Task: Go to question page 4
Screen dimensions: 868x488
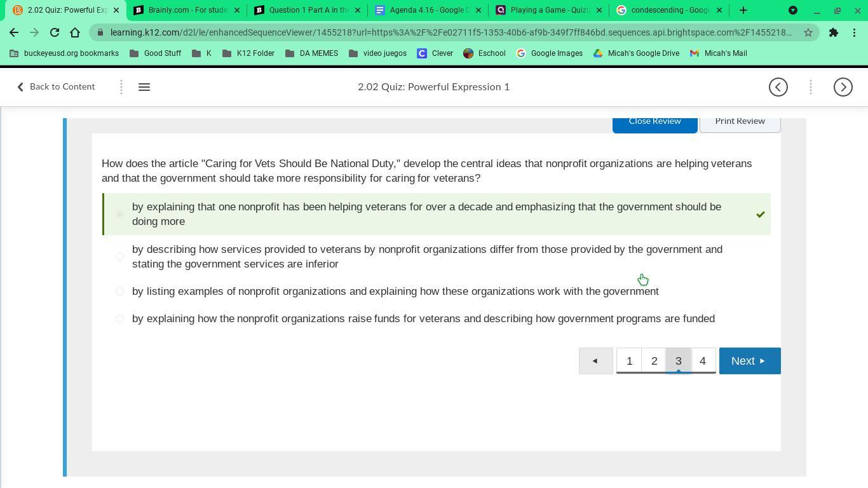Action: pyautogui.click(x=703, y=361)
